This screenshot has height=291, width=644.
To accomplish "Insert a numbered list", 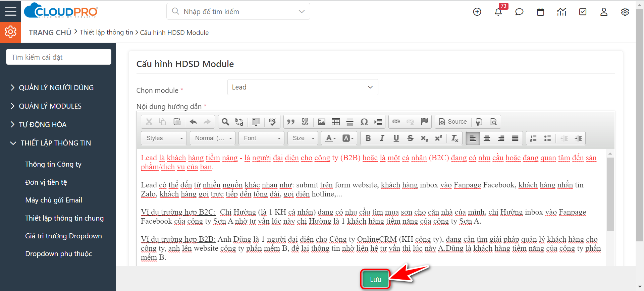I will pos(533,138).
